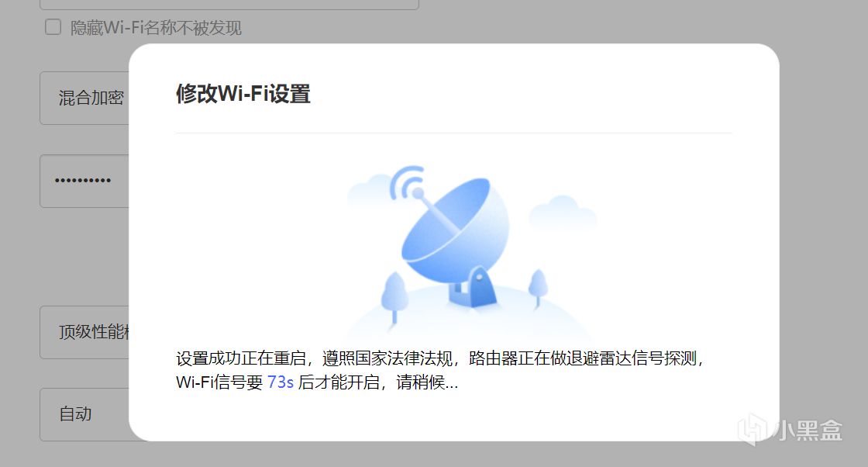Click the blue 73s countdown
868x467 pixels.
coord(280,382)
